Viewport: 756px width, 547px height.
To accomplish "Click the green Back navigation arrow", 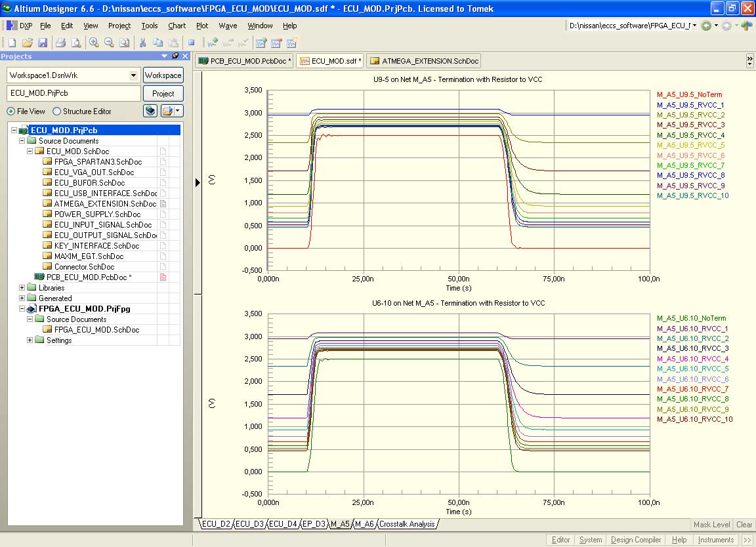I will pyautogui.click(x=706, y=26).
